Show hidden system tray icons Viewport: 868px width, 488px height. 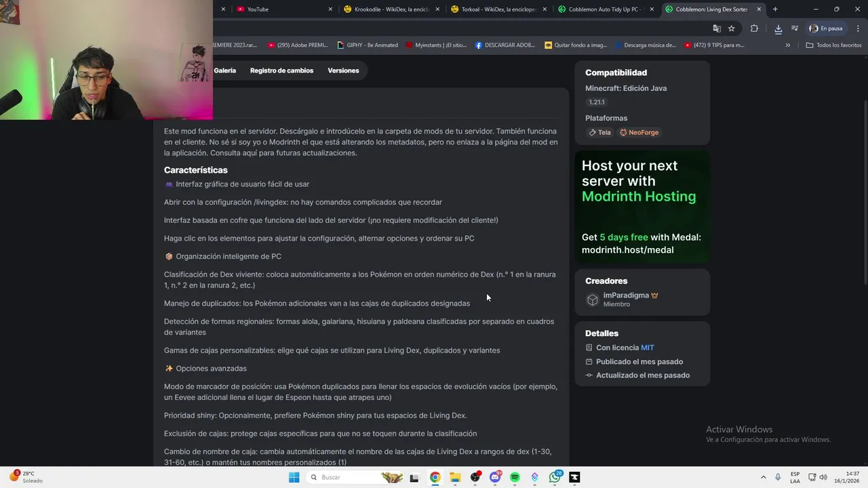coord(763,477)
